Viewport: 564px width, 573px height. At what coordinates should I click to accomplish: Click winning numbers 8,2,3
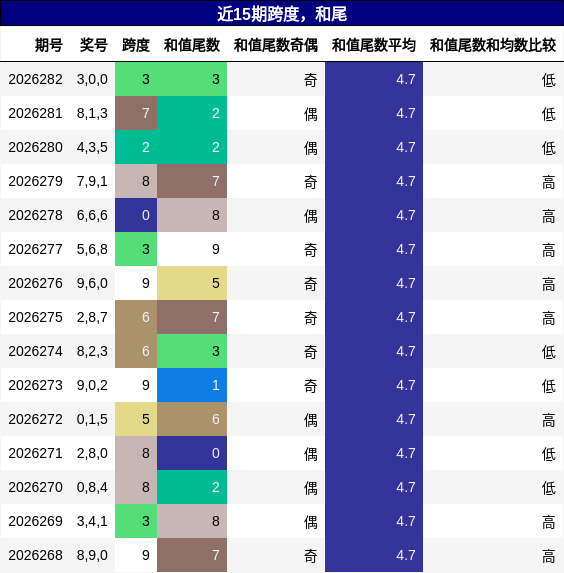point(92,351)
